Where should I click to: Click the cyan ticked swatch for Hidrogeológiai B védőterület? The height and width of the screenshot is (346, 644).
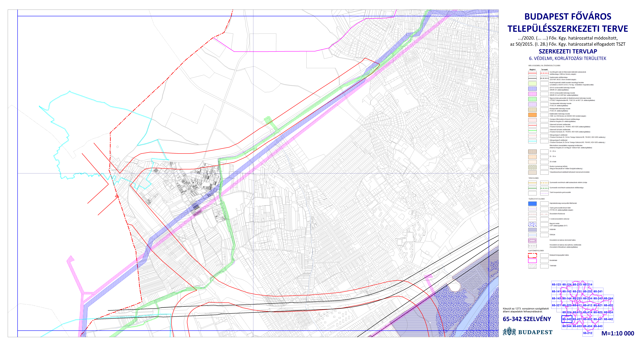click(532, 141)
